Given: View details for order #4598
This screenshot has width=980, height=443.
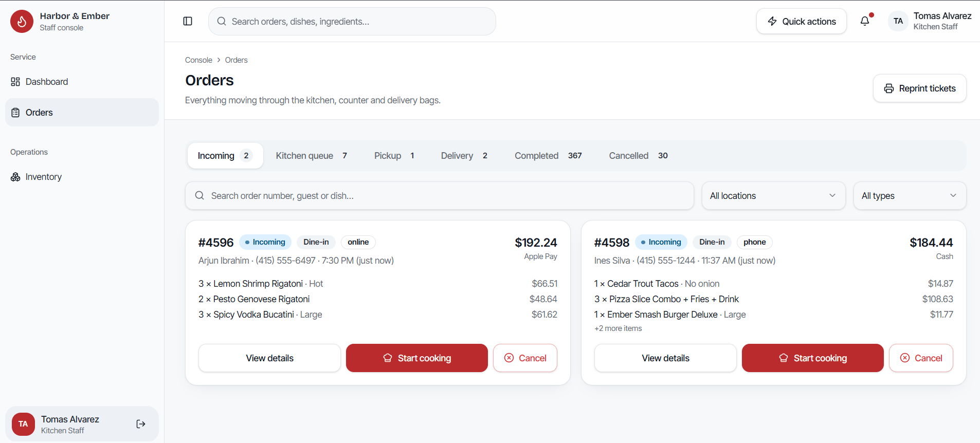Looking at the screenshot, I should click(x=666, y=358).
